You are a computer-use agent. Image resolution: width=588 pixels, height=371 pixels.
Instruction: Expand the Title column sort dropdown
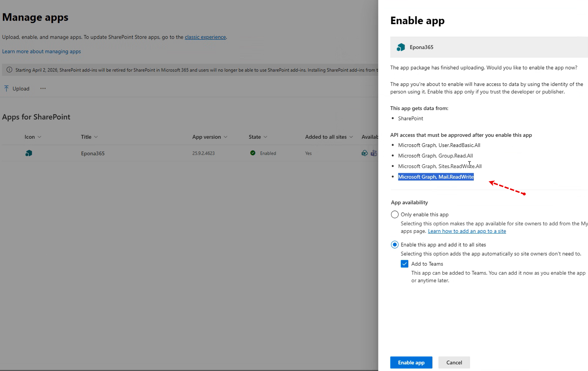click(x=96, y=137)
